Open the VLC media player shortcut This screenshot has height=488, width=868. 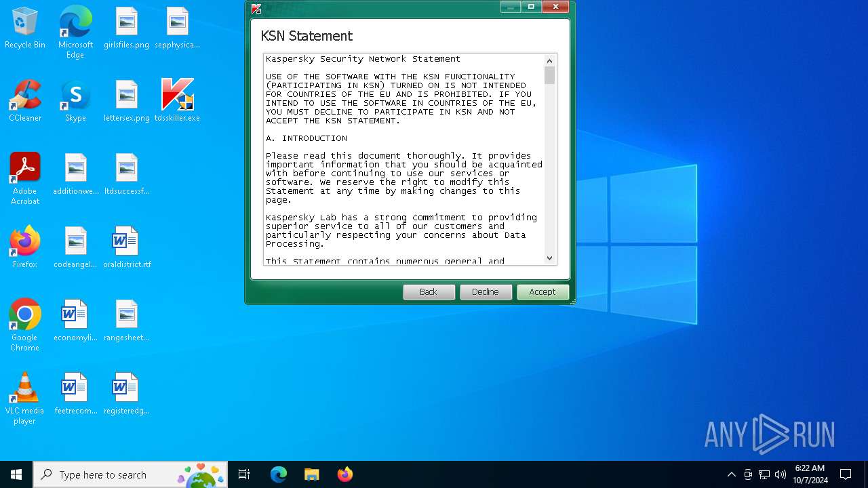pyautogui.click(x=25, y=399)
